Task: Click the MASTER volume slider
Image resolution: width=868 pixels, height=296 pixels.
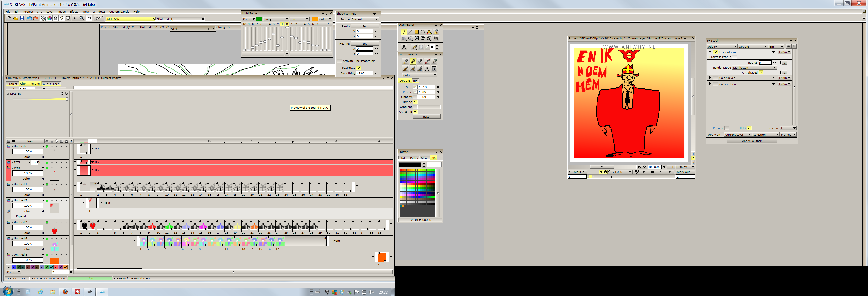Action: [40, 99]
